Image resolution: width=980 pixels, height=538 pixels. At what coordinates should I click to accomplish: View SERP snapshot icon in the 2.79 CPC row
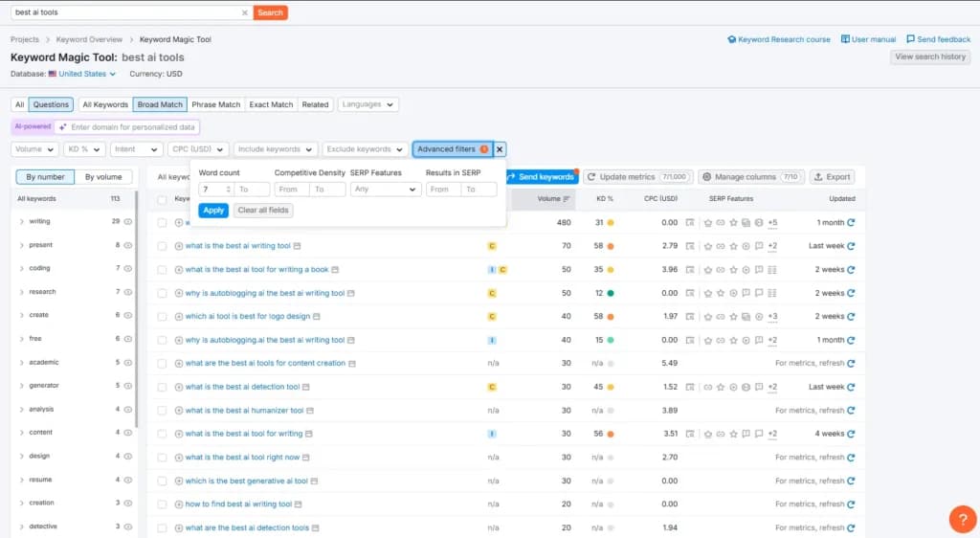(690, 246)
